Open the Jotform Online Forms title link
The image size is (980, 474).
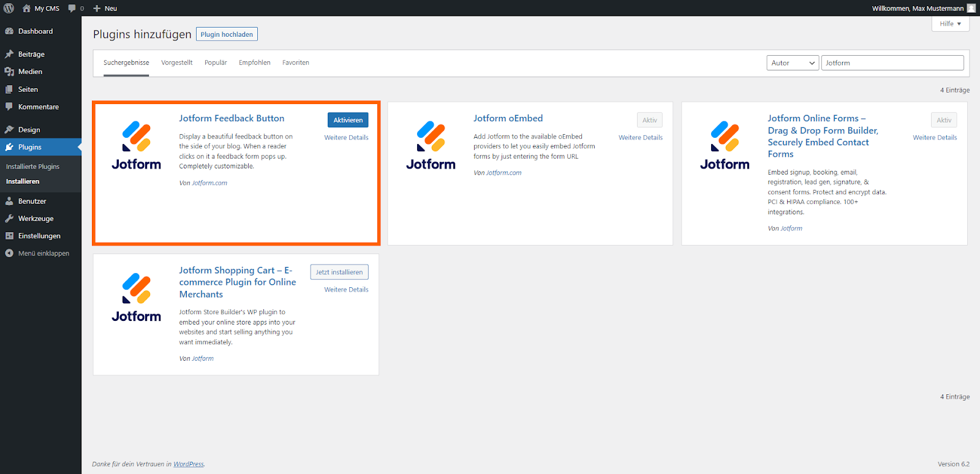click(823, 136)
